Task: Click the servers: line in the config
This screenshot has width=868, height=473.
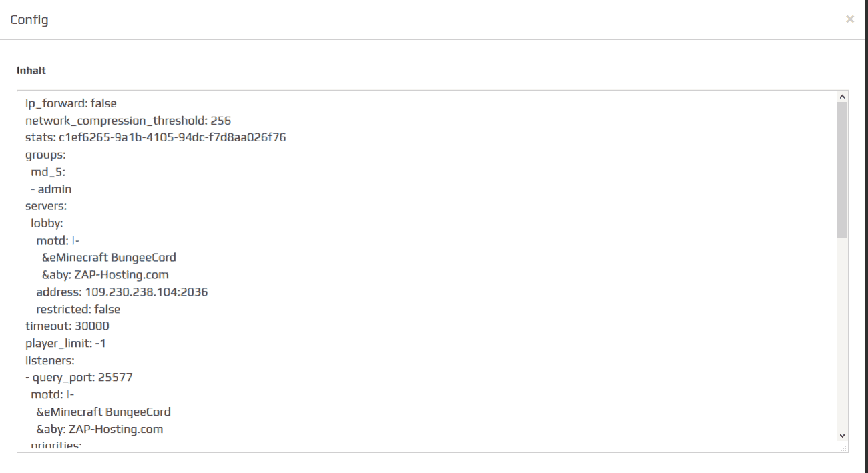Action: click(46, 206)
